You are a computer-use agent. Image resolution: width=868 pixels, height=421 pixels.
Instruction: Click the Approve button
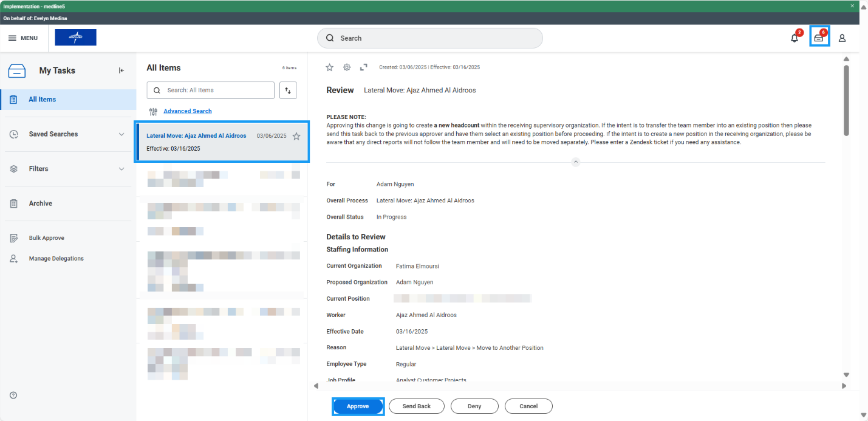coord(358,406)
